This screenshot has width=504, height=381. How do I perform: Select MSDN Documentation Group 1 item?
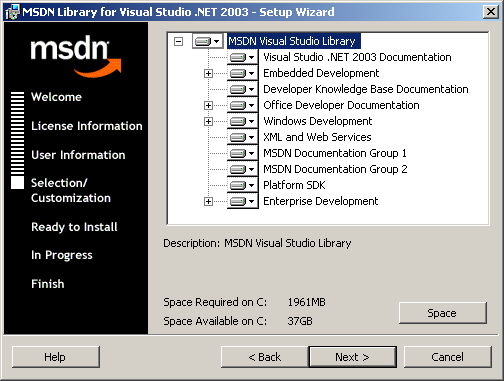click(x=335, y=153)
